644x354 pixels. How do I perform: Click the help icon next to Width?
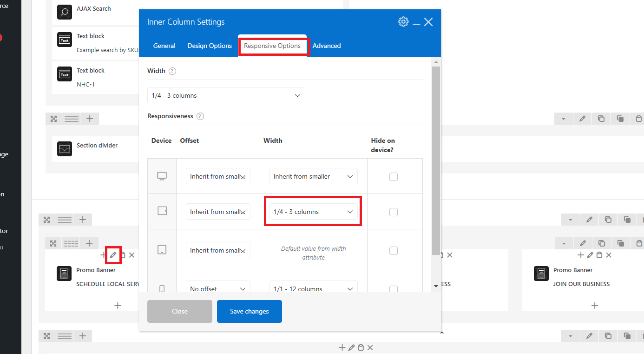[172, 71]
